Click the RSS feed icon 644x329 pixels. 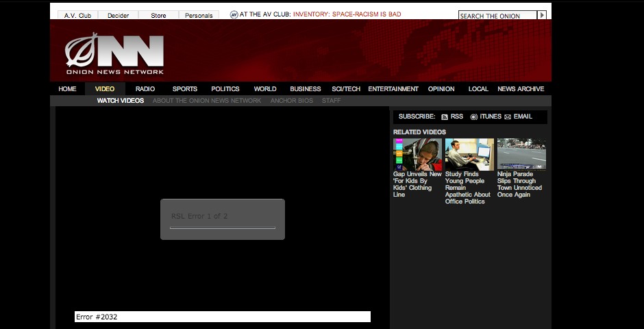pos(445,117)
